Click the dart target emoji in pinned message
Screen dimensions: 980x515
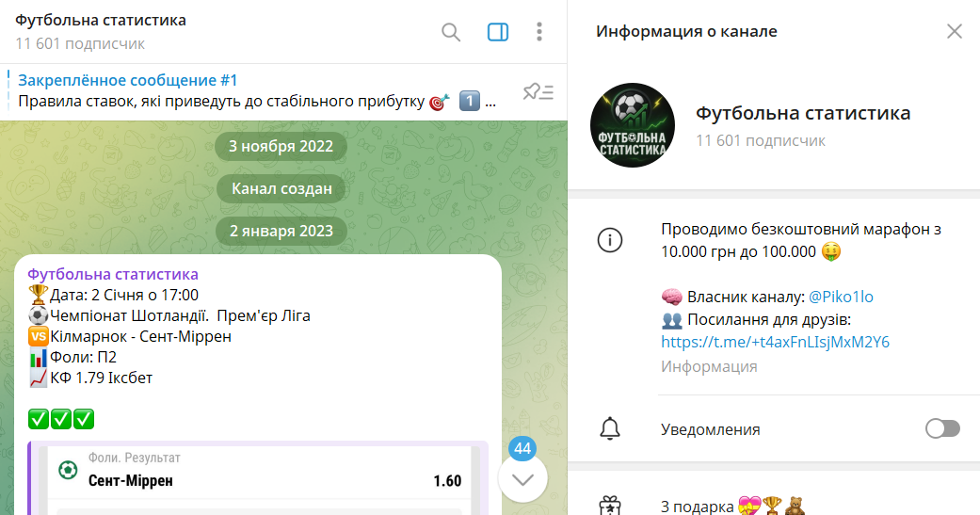440,102
